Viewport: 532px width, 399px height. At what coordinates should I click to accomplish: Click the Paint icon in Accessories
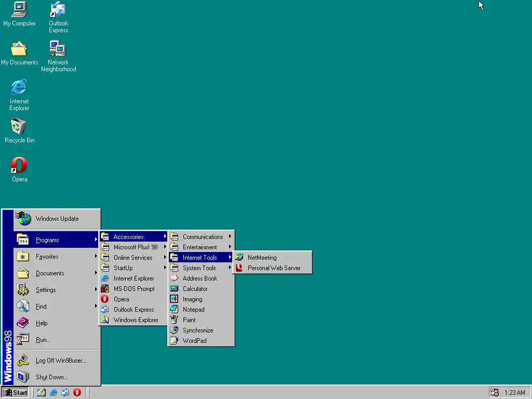[174, 320]
